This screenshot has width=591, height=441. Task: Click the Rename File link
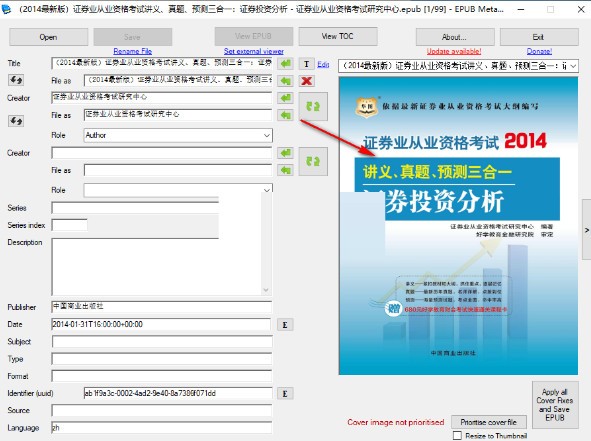coord(133,51)
